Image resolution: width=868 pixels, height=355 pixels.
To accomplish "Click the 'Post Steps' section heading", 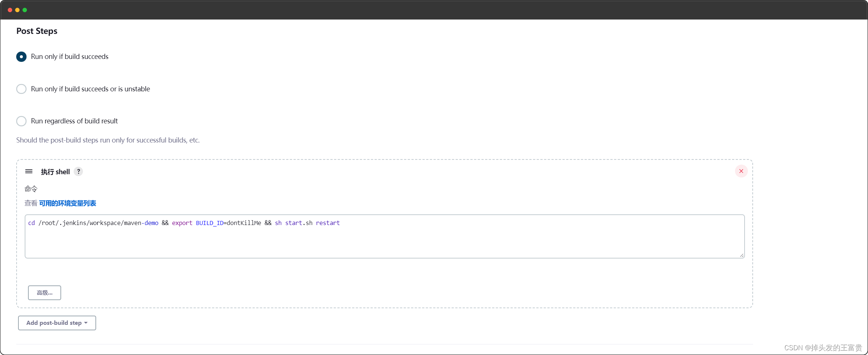I will tap(37, 31).
